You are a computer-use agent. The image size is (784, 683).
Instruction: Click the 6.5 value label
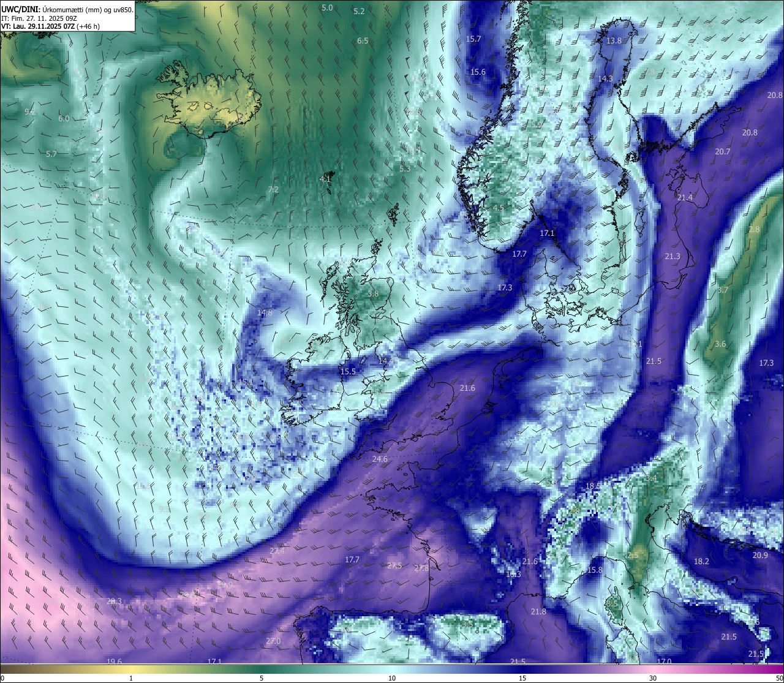[x=363, y=40]
